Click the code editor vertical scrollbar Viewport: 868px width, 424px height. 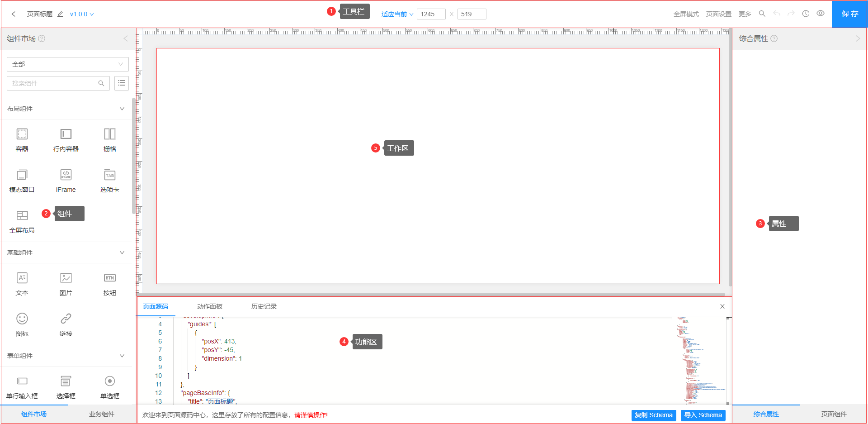[x=728, y=361]
